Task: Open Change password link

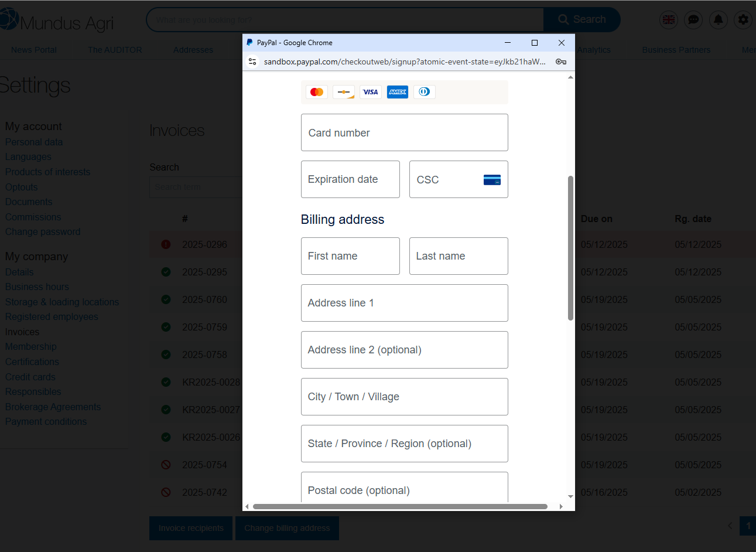Action: pos(43,231)
